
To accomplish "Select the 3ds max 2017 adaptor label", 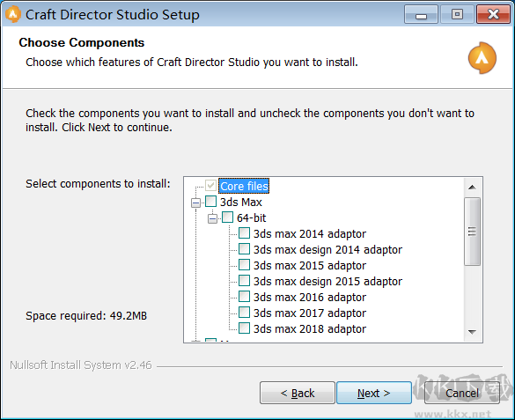I will pos(310,313).
